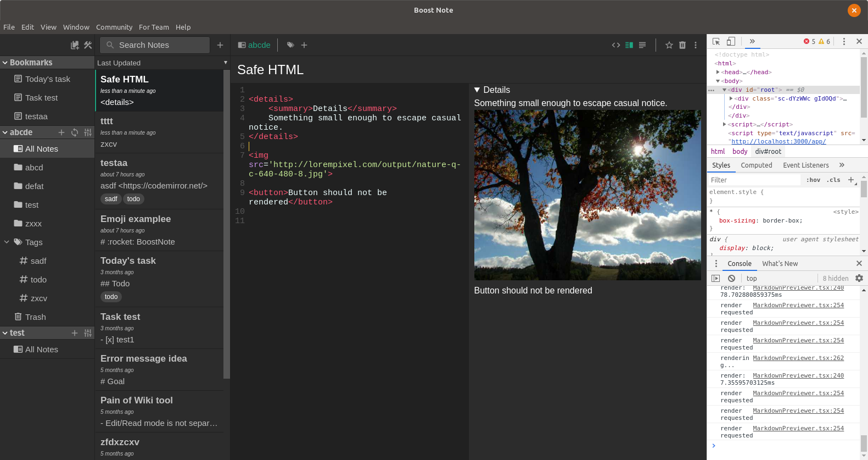Open Trash in abcde storage
The height and width of the screenshot is (460, 868).
point(47,317)
